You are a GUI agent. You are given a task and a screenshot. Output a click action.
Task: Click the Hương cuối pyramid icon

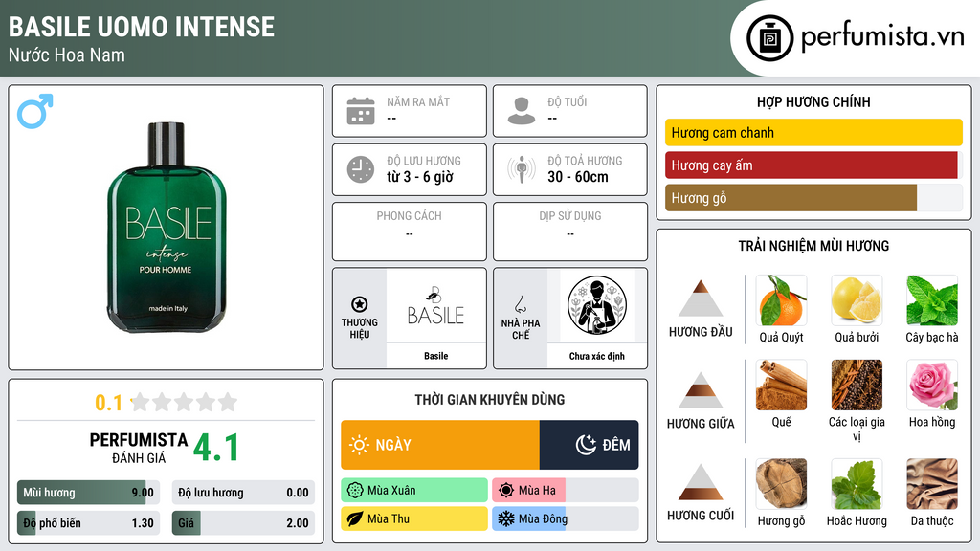pos(701,482)
